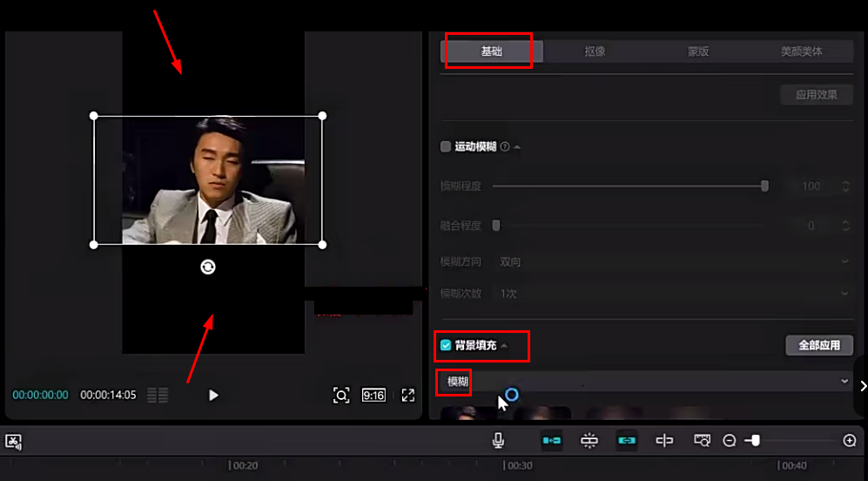Expand the right edge panel chevron arrow
This screenshot has height=481, width=868.
pos(863,385)
